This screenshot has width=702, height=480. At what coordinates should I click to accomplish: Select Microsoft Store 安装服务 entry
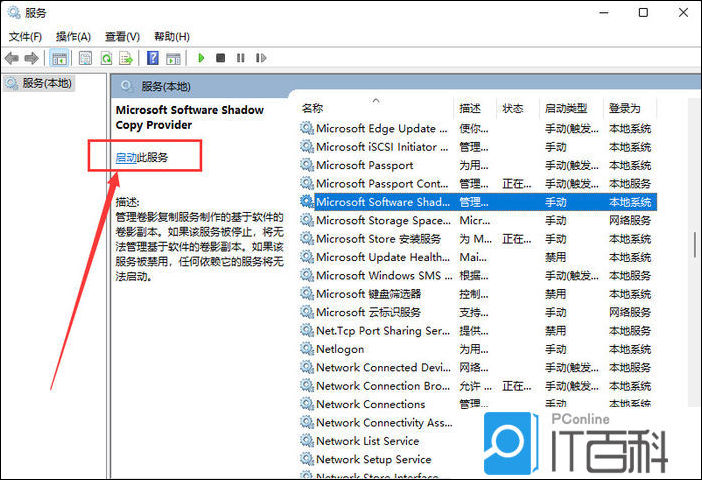click(x=378, y=239)
